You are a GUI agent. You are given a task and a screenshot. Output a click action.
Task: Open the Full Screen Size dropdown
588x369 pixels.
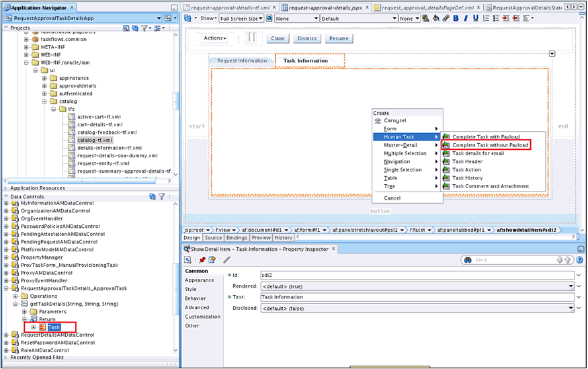point(261,19)
